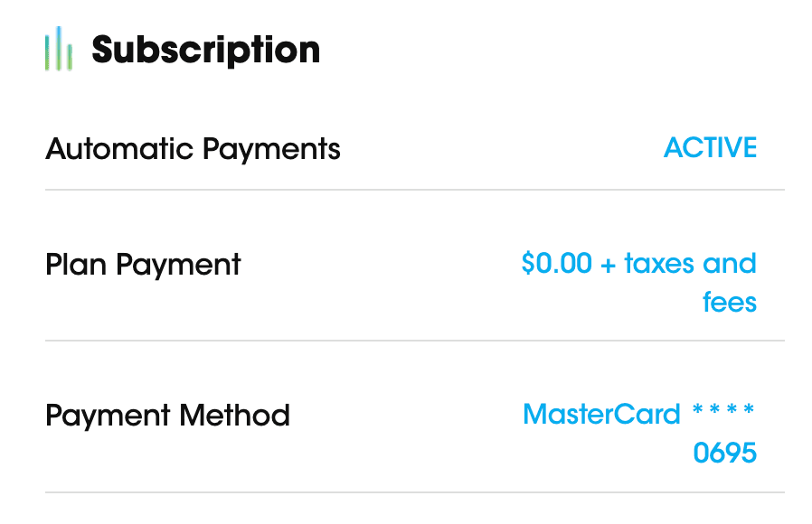This screenshot has width=812, height=524.
Task: Click the card ending digits 0695
Action: (x=724, y=453)
